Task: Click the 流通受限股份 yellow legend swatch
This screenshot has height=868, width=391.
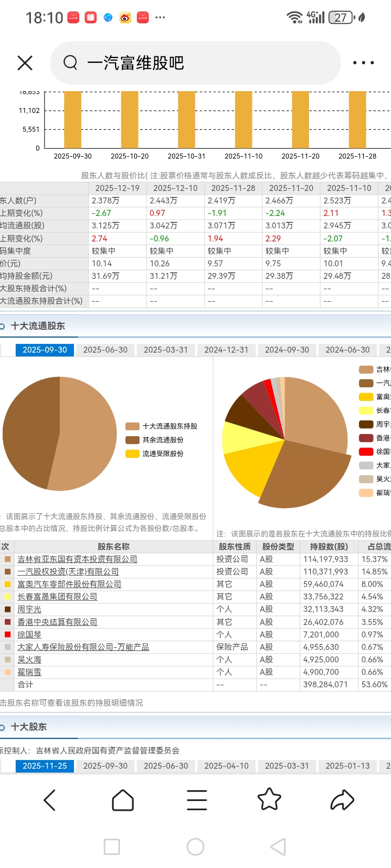Action: [x=133, y=454]
